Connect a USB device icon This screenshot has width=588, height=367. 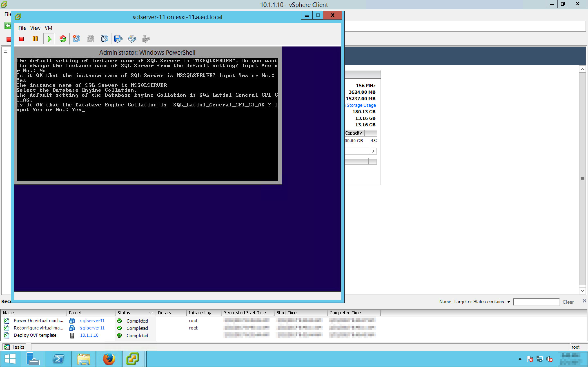(146, 39)
